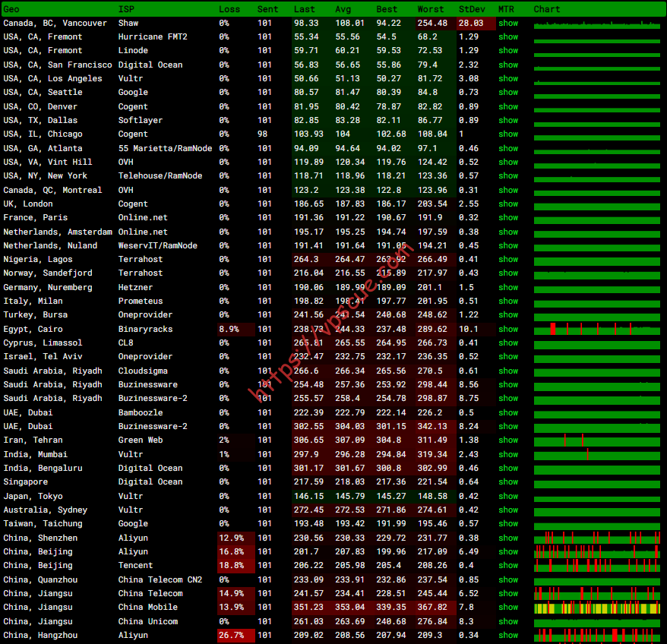Click the Sent value 98 for Chicago

click(262, 134)
